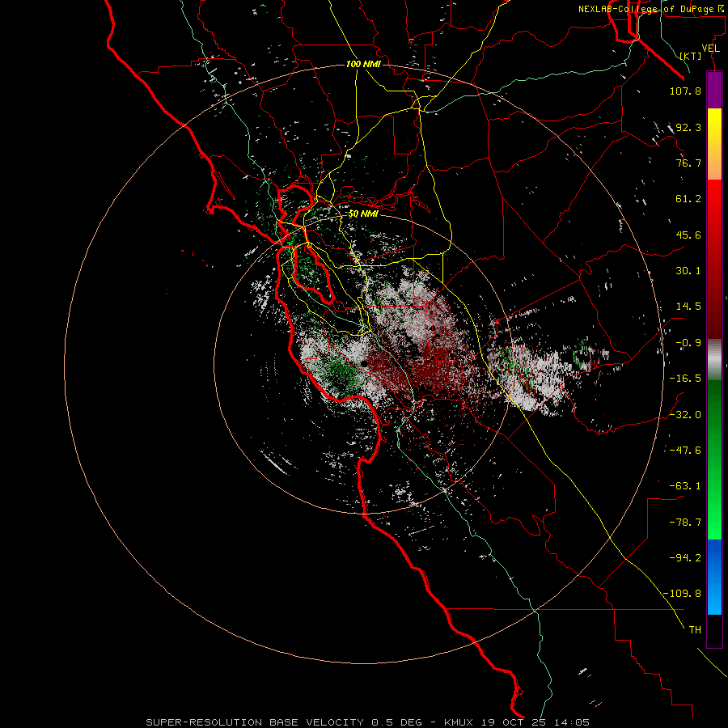
Task: Click the TH threshold label
Action: pyautogui.click(x=695, y=629)
